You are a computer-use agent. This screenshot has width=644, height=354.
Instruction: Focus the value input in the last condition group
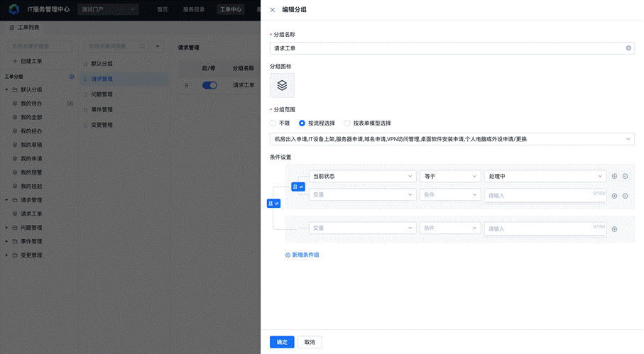pyautogui.click(x=545, y=229)
